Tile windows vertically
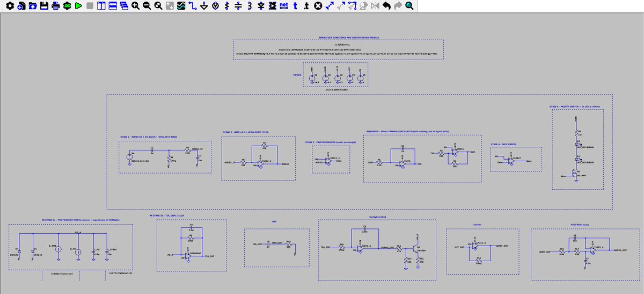Image resolution: width=644 pixels, height=294 pixels. pos(101,6)
